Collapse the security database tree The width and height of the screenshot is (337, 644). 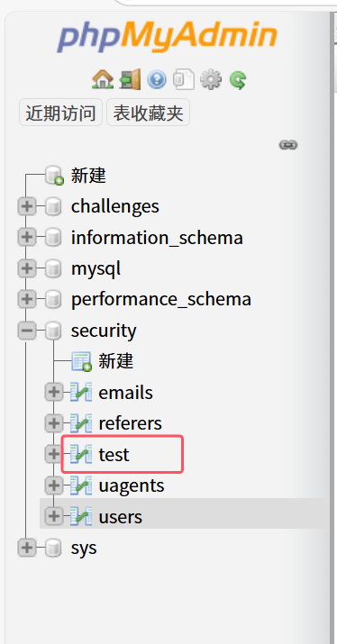click(27, 331)
